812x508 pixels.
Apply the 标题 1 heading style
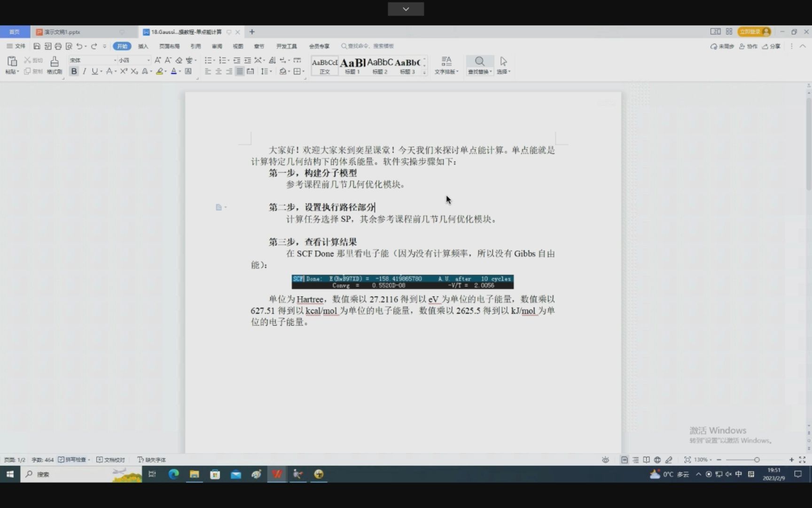click(352, 64)
